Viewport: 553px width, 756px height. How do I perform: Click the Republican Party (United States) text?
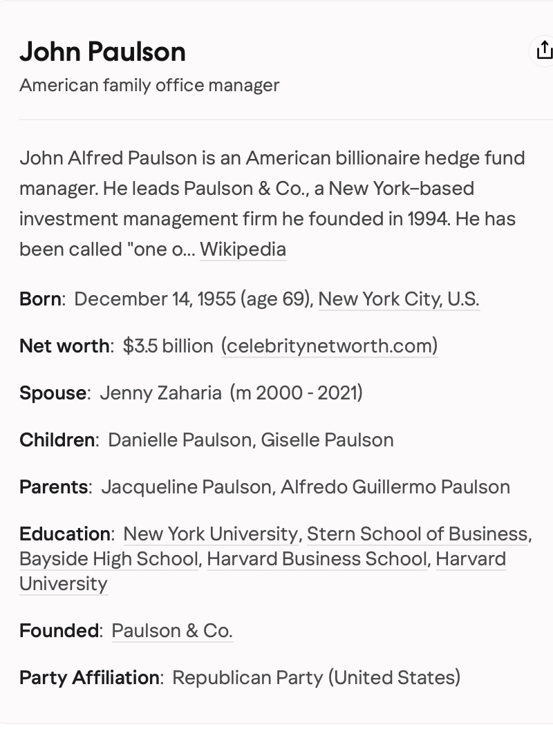coord(316,677)
